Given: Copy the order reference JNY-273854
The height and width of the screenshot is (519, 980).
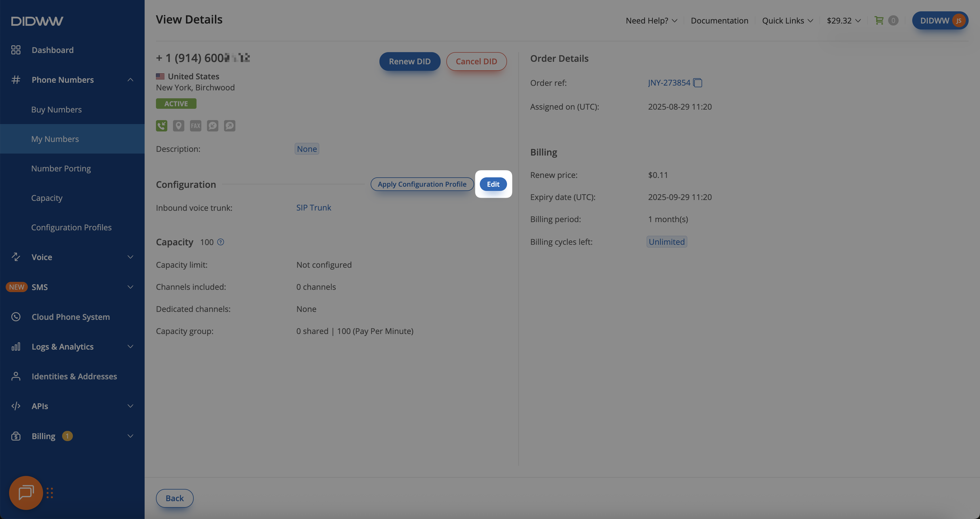Looking at the screenshot, I should click(x=698, y=82).
